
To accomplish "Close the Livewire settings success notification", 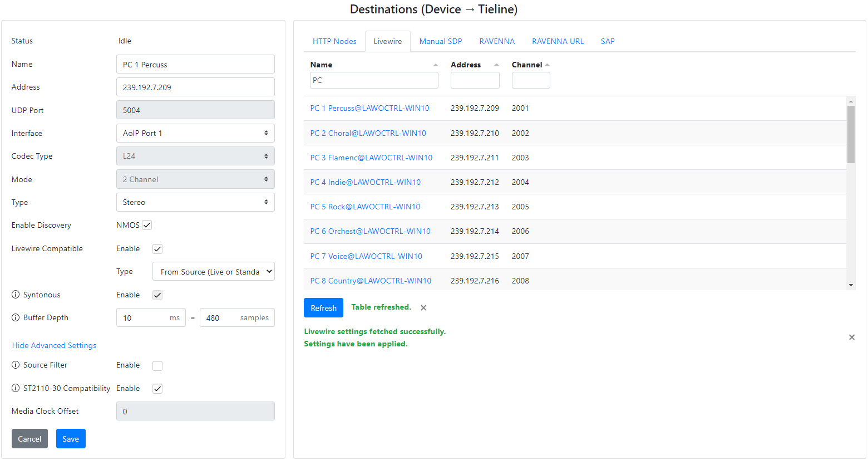I will pyautogui.click(x=851, y=337).
